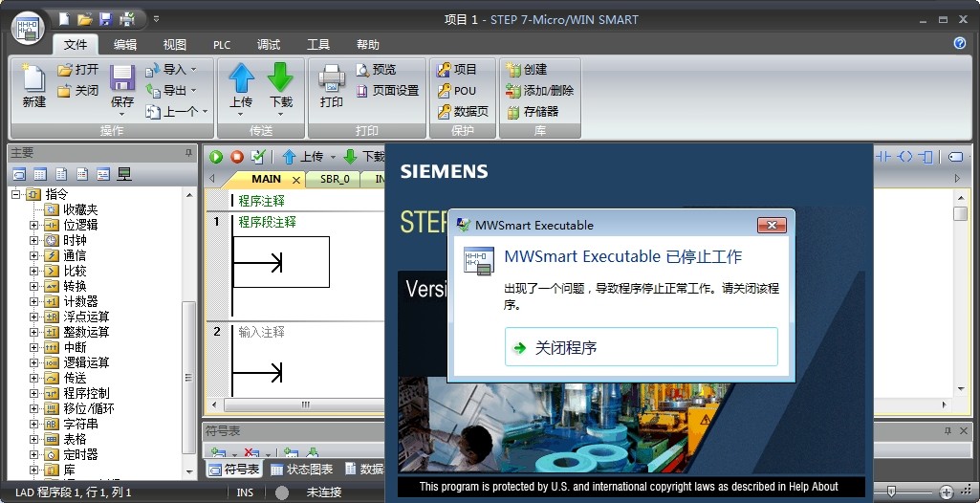Expand the 定时器 tree node
Image resolution: width=980 pixels, height=503 pixels.
pyautogui.click(x=34, y=454)
